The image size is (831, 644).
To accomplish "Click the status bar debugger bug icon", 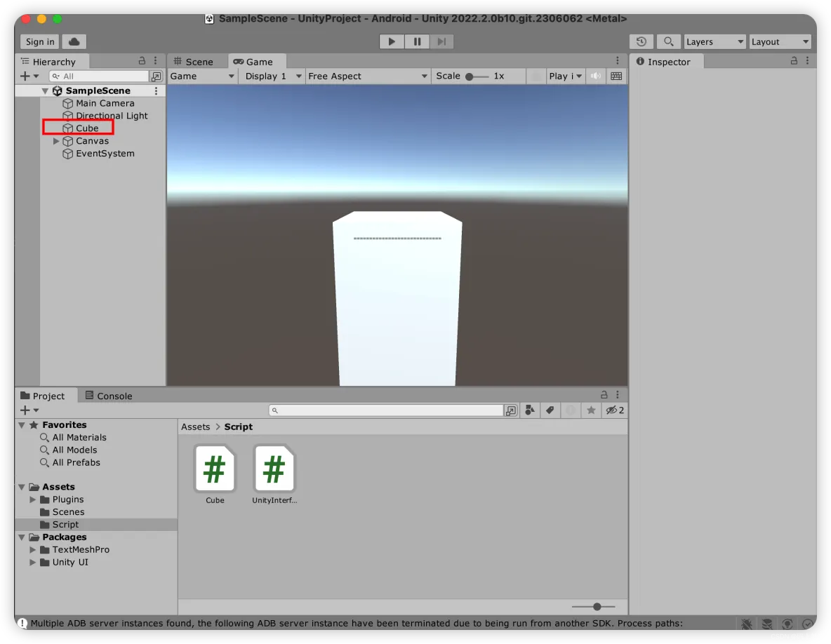I will pyautogui.click(x=747, y=624).
